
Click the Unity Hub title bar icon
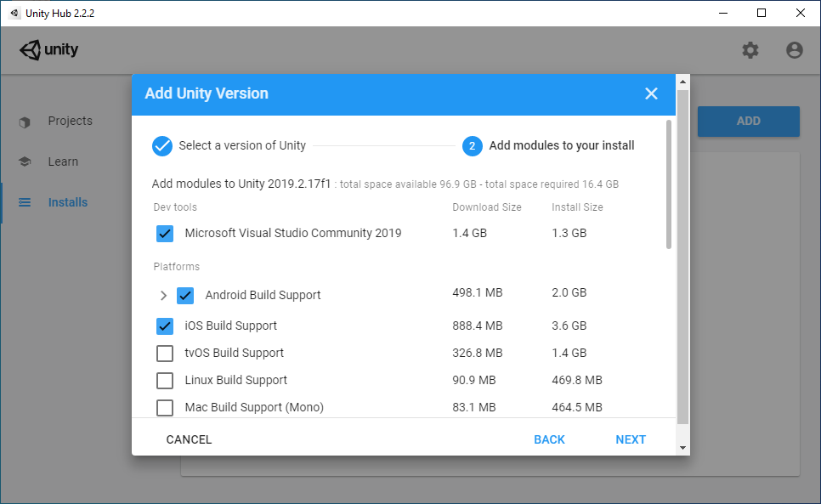(14, 13)
